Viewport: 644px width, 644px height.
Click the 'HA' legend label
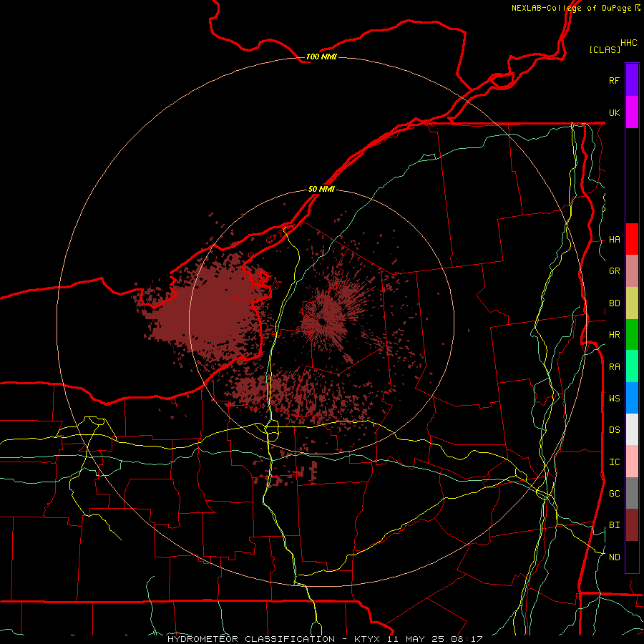pyautogui.click(x=614, y=239)
